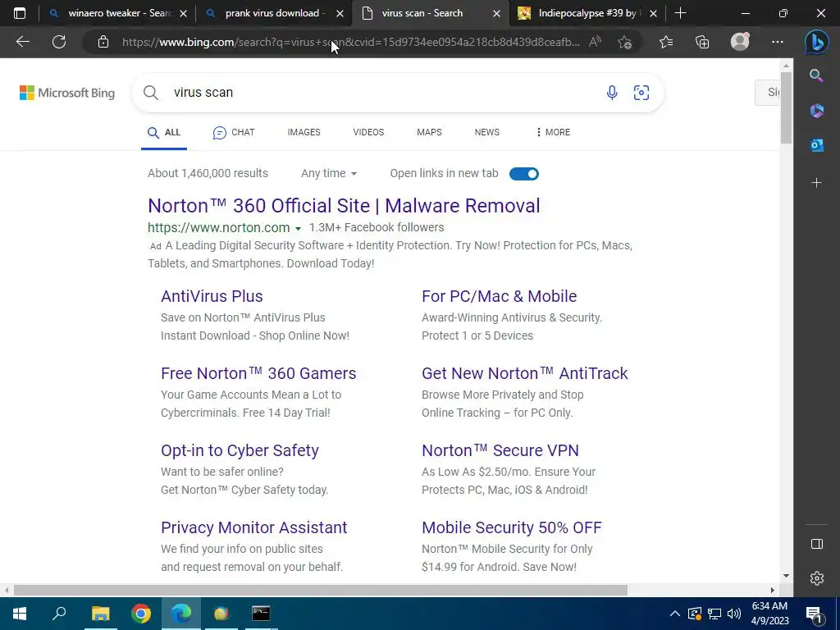Switch to winaero tweaker tab
This screenshot has width=840, height=630.
pos(117,13)
